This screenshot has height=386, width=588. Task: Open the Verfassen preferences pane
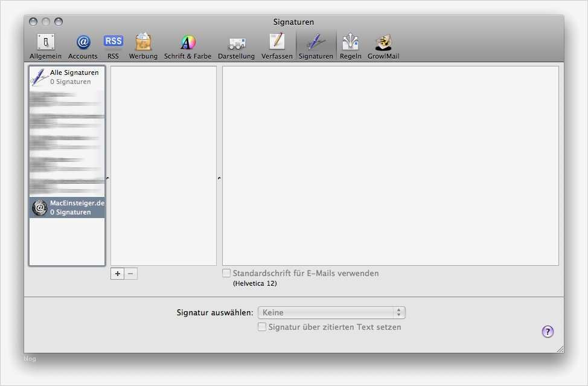(276, 46)
